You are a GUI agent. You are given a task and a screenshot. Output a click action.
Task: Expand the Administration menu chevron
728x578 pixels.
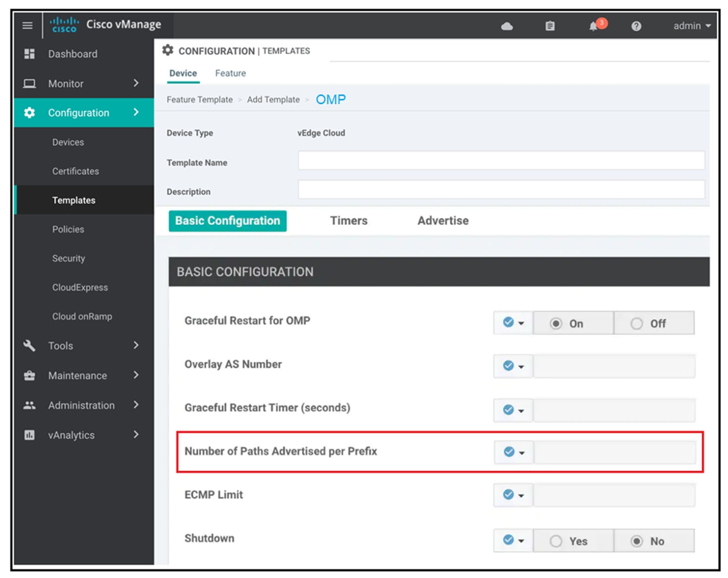(x=136, y=405)
